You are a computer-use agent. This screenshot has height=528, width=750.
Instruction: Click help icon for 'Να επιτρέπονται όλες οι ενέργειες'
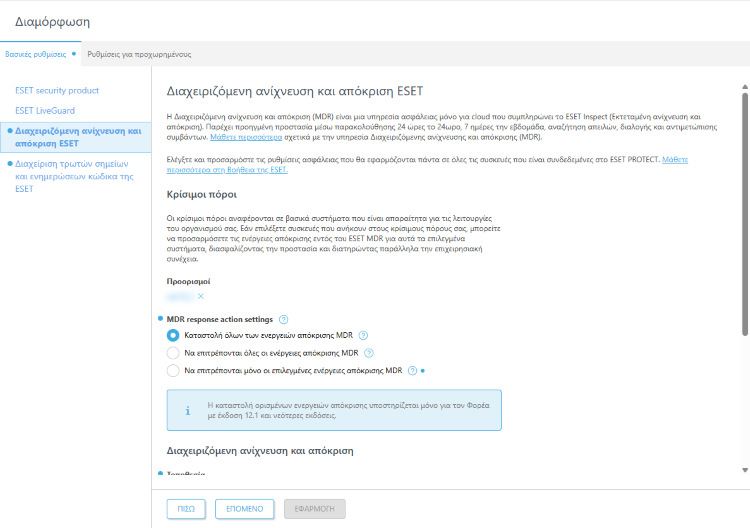tap(369, 353)
